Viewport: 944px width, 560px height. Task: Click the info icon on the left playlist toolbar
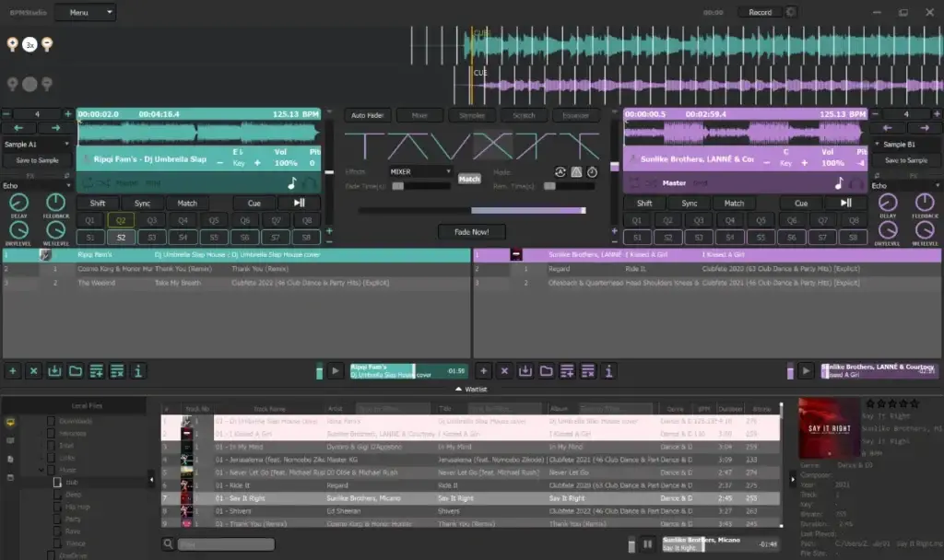[x=138, y=371]
